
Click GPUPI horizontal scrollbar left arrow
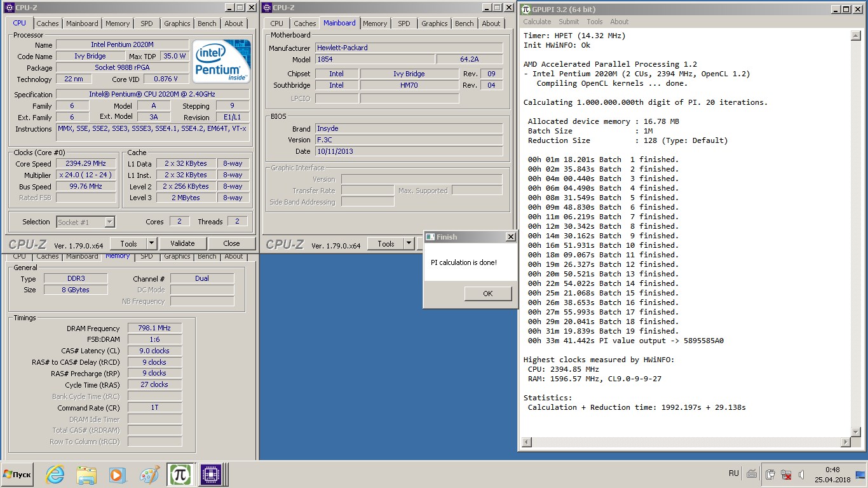[526, 442]
